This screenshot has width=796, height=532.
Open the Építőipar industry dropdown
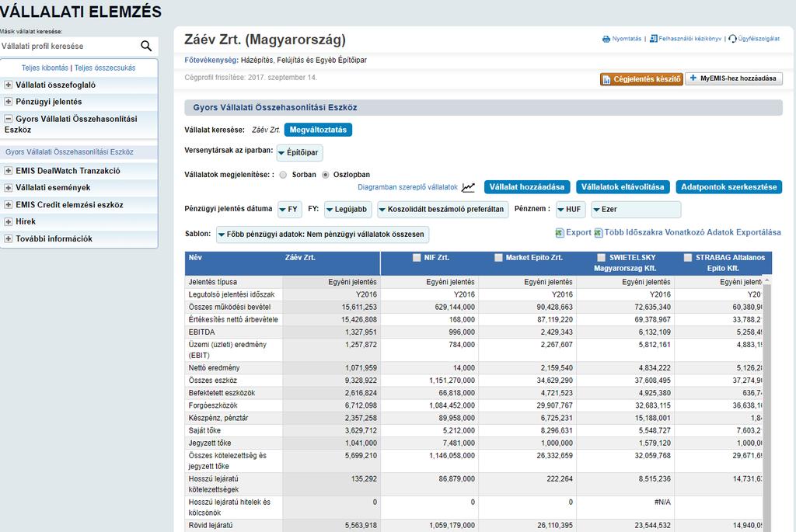tap(299, 153)
